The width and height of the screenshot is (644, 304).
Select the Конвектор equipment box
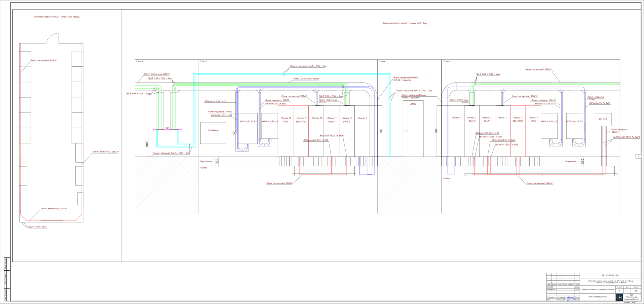tap(213, 133)
